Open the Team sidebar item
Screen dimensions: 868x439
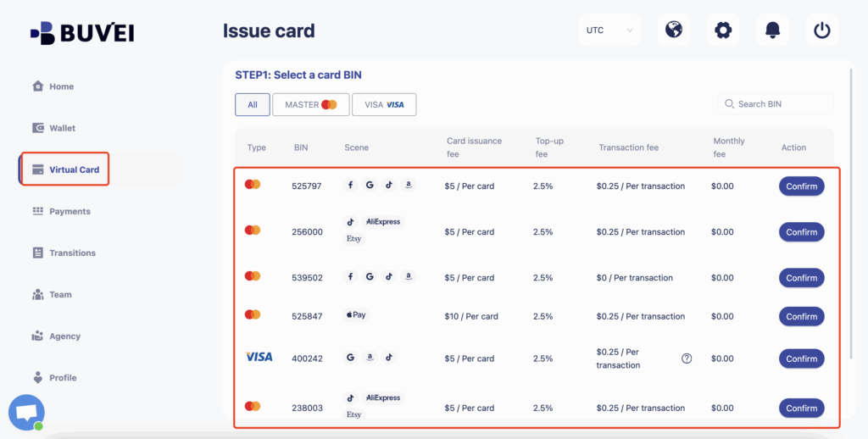click(x=60, y=295)
